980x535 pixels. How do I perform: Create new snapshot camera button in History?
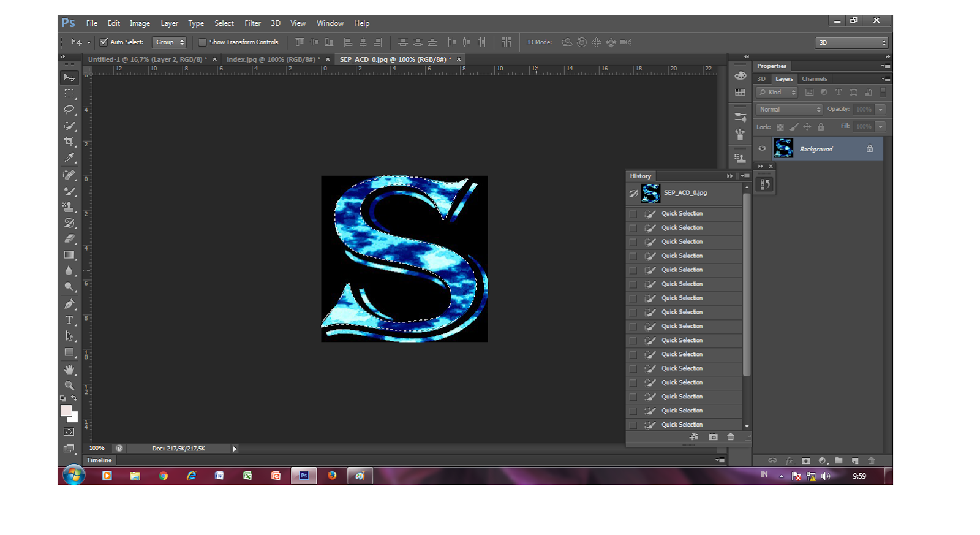coord(713,437)
